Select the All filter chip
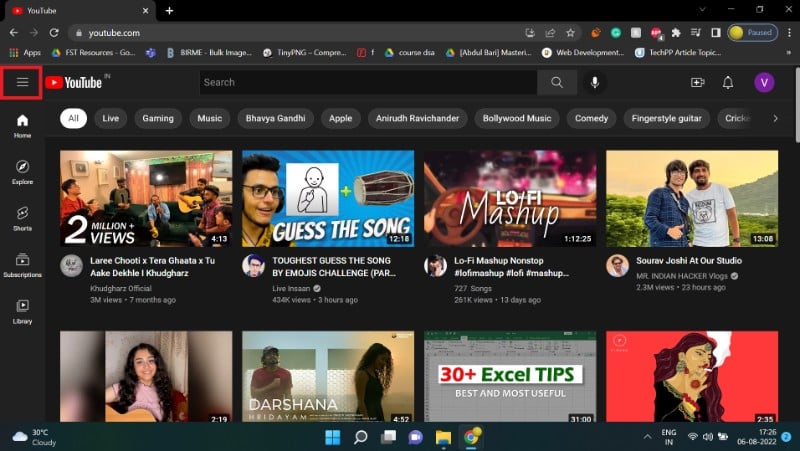The height and width of the screenshot is (451, 800). [73, 118]
